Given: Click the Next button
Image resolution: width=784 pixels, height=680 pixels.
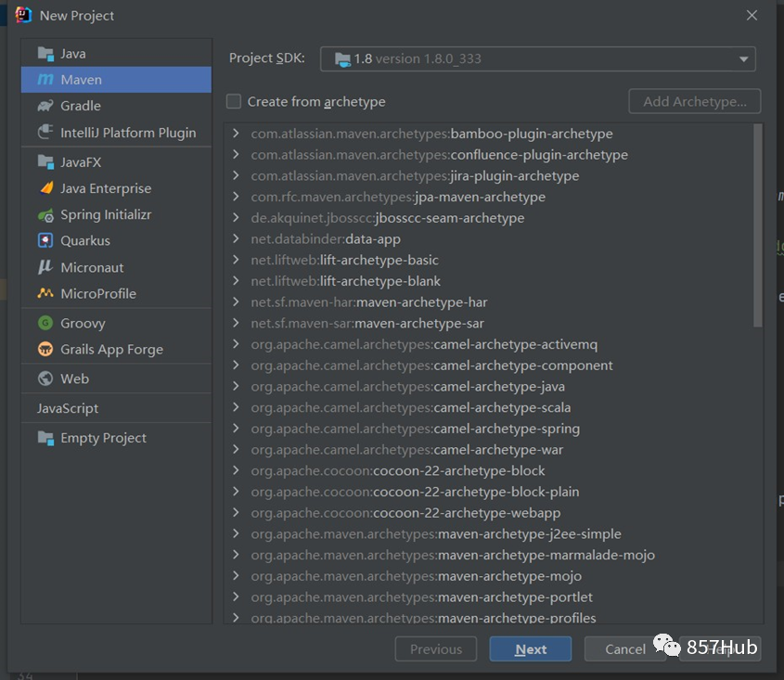Looking at the screenshot, I should pyautogui.click(x=531, y=649).
